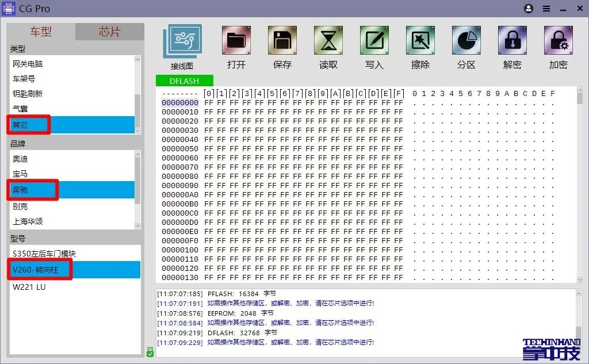Click the Decrypt (解密) lock icon
The width and height of the screenshot is (589, 364).
pyautogui.click(x=512, y=41)
